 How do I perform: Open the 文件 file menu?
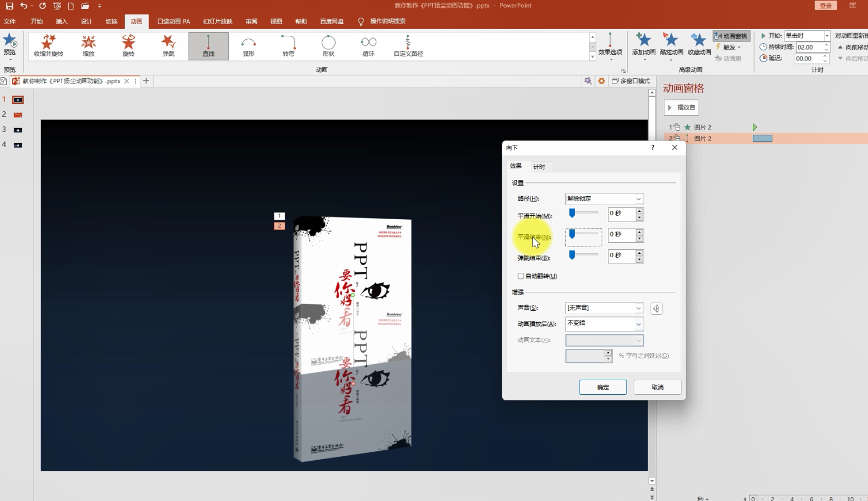pos(10,21)
